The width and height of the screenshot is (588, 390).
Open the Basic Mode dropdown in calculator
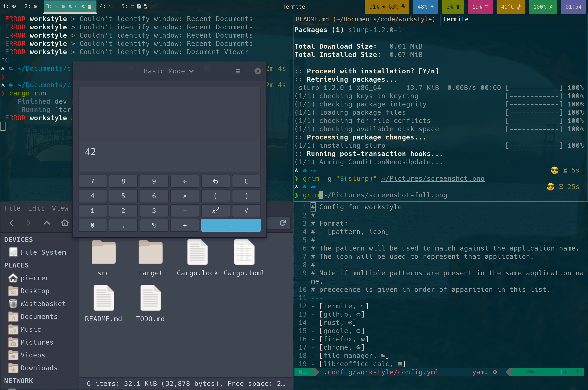pyautogui.click(x=169, y=71)
